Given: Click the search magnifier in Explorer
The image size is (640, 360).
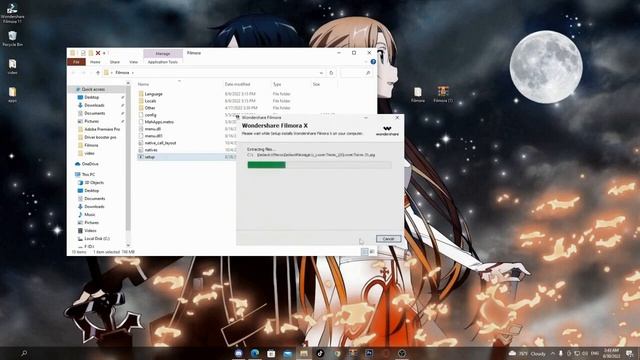Looking at the screenshot, I should [368, 73].
